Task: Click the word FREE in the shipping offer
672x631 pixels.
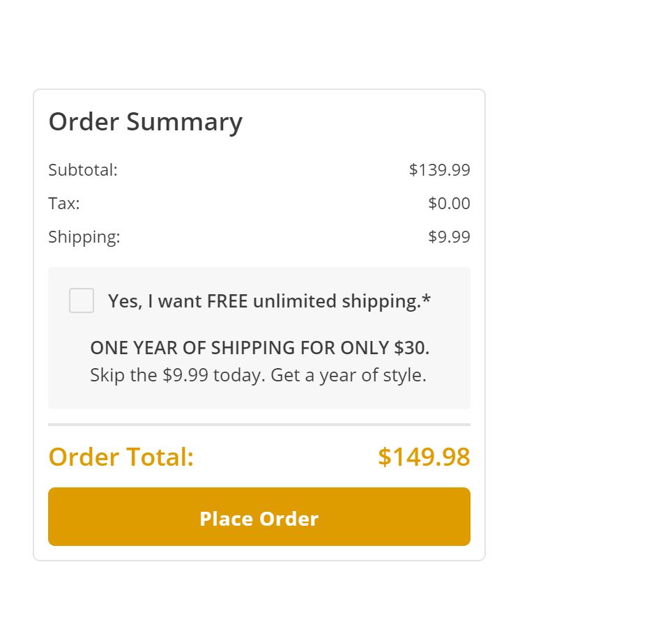Action: (x=227, y=301)
